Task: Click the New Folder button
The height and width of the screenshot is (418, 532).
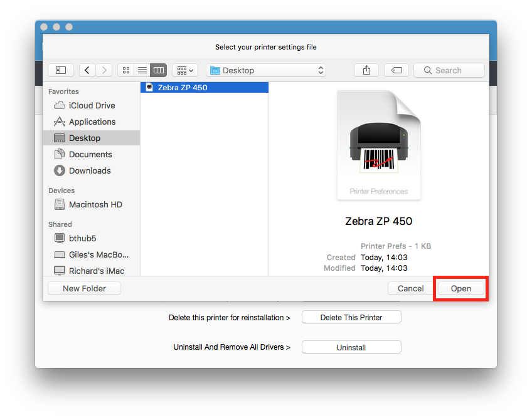Action: (84, 288)
